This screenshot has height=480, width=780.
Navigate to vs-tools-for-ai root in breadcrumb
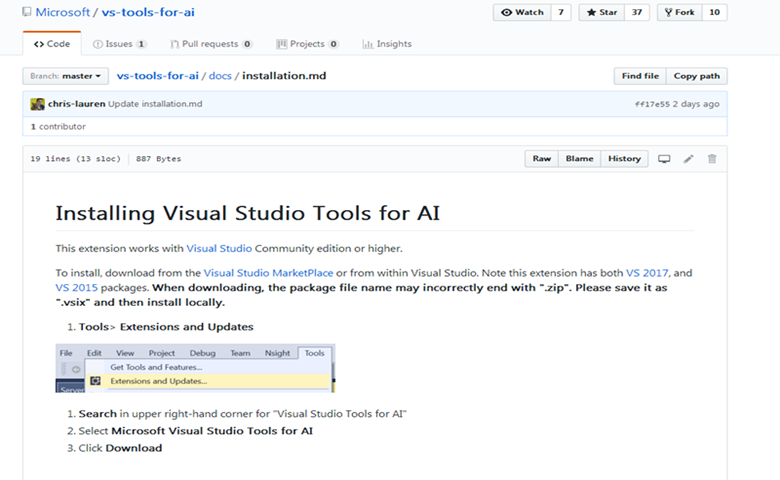(158, 76)
